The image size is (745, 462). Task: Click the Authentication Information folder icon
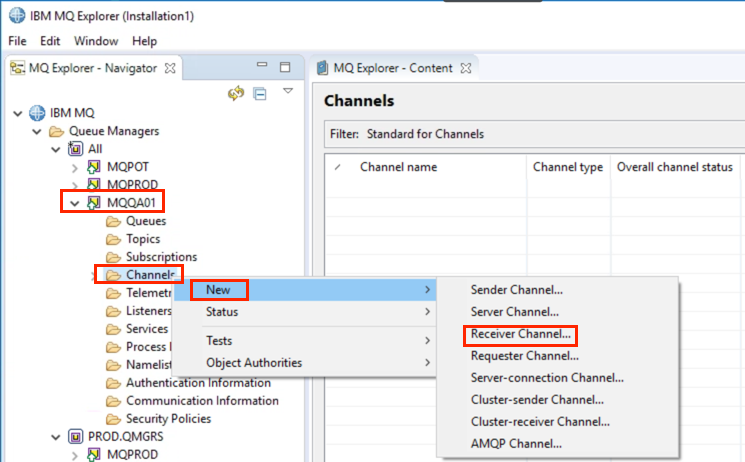tap(113, 383)
